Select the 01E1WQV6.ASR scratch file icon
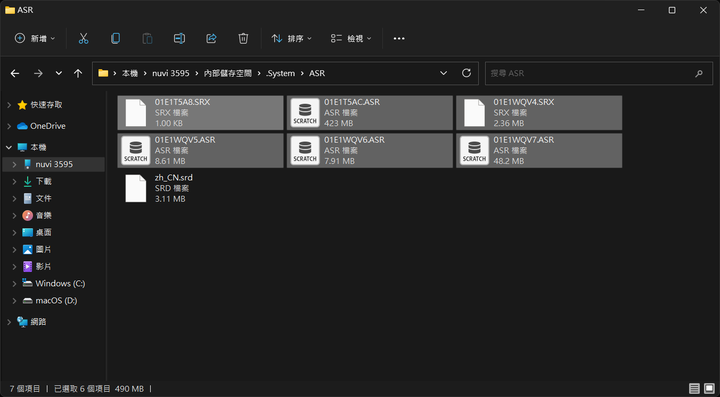 (x=305, y=151)
